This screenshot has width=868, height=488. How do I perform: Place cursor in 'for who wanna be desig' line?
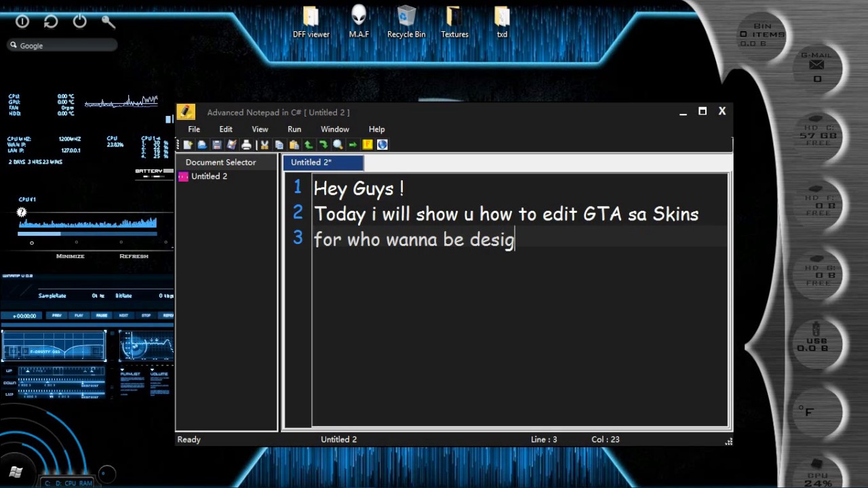pyautogui.click(x=414, y=240)
